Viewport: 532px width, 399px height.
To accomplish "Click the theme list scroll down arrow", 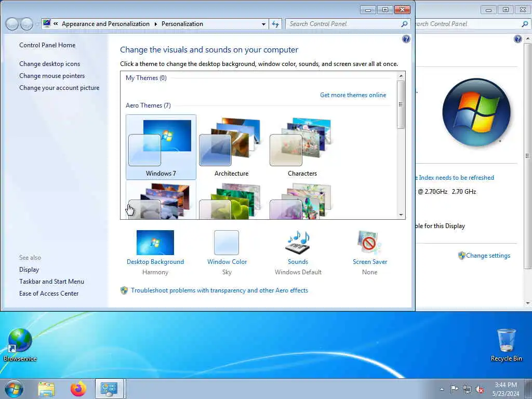I will coord(401,215).
